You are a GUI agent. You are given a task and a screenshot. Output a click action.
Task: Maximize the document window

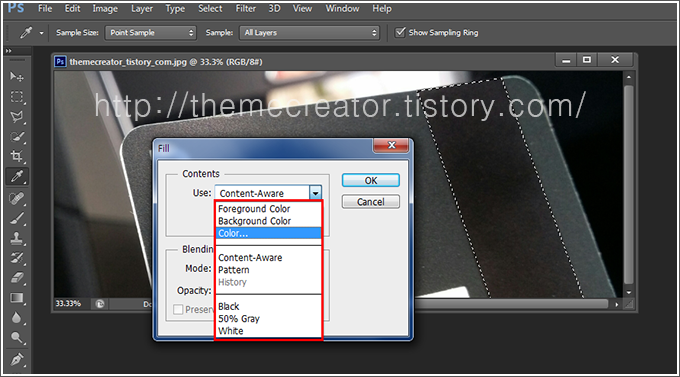[x=587, y=60]
